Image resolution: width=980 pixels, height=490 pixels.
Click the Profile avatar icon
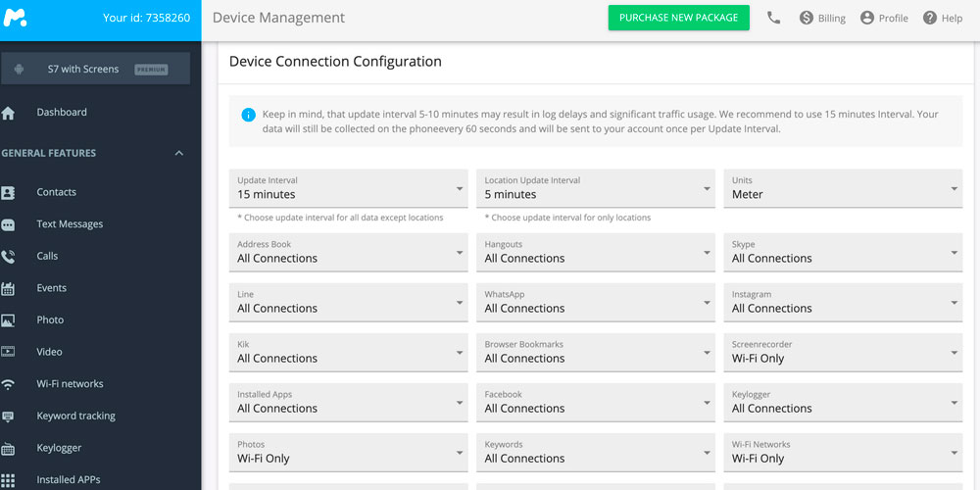pyautogui.click(x=867, y=18)
